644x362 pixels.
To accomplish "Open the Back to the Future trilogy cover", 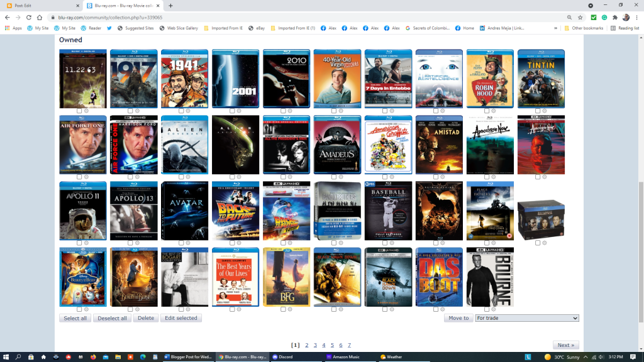I will coord(235,211).
